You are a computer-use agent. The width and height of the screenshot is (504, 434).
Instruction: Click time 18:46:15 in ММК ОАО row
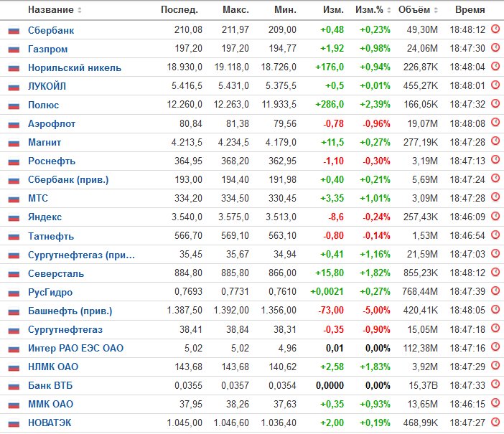tap(467, 404)
